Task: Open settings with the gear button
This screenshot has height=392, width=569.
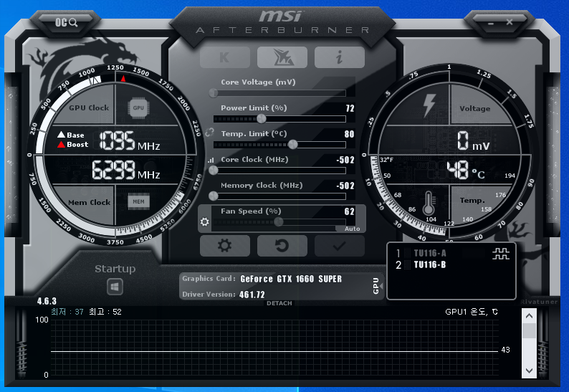Action: [224, 246]
